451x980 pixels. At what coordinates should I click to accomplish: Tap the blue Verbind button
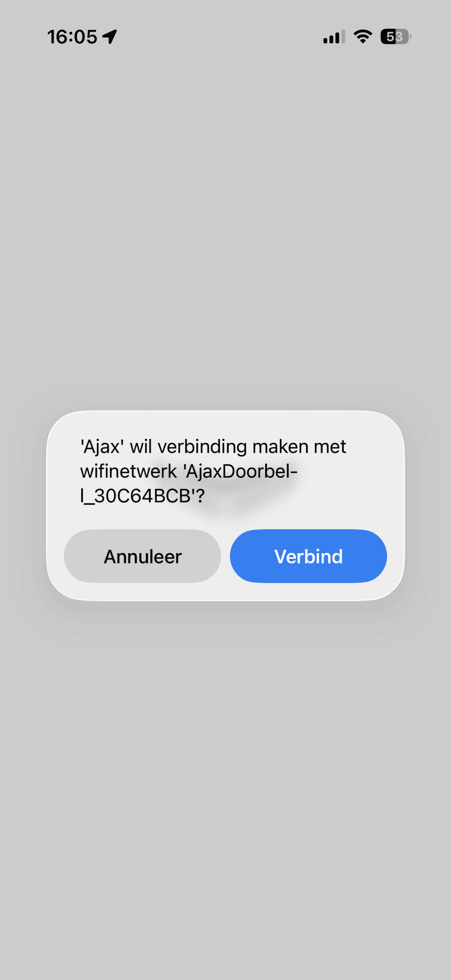(308, 556)
